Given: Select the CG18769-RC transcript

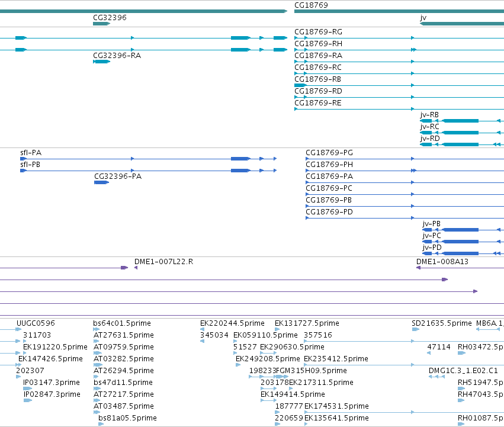Looking at the screenshot, I should point(318,68).
